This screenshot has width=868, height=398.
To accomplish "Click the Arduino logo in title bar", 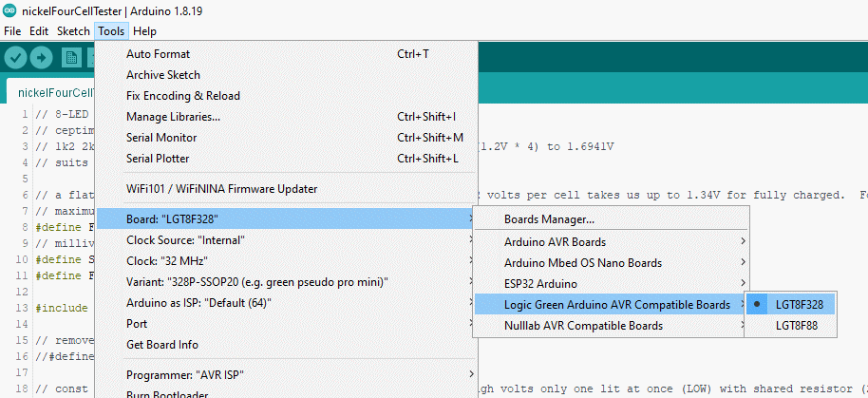I will 9,11.
